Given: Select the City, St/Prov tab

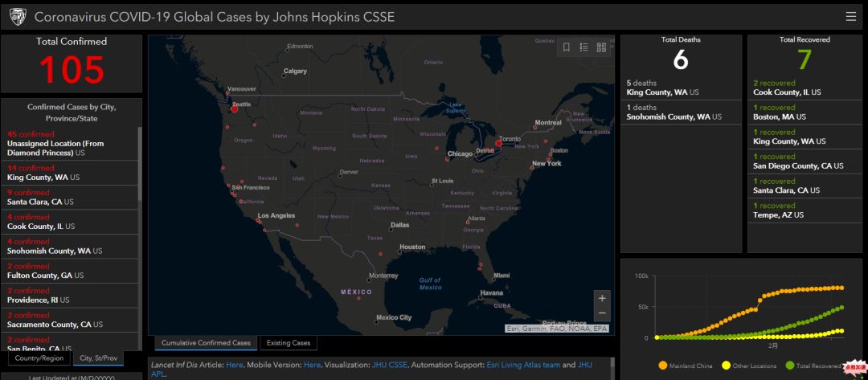Looking at the screenshot, I should (x=99, y=358).
